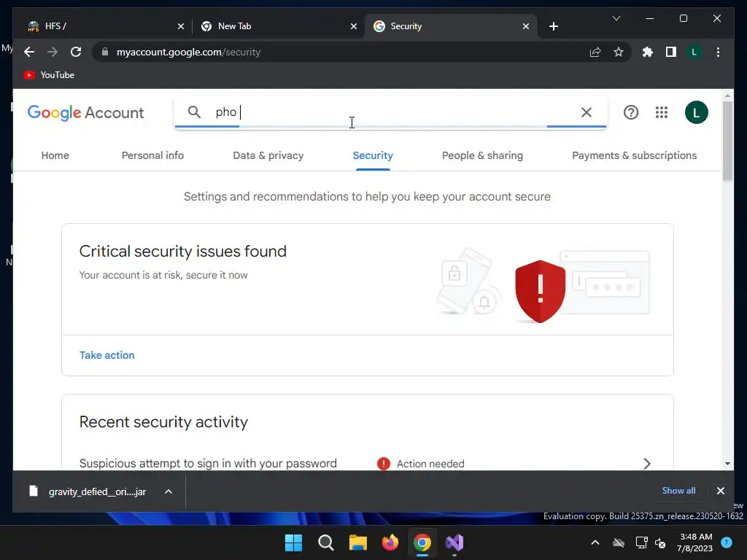Open Payments & subscriptions tab

634,155
